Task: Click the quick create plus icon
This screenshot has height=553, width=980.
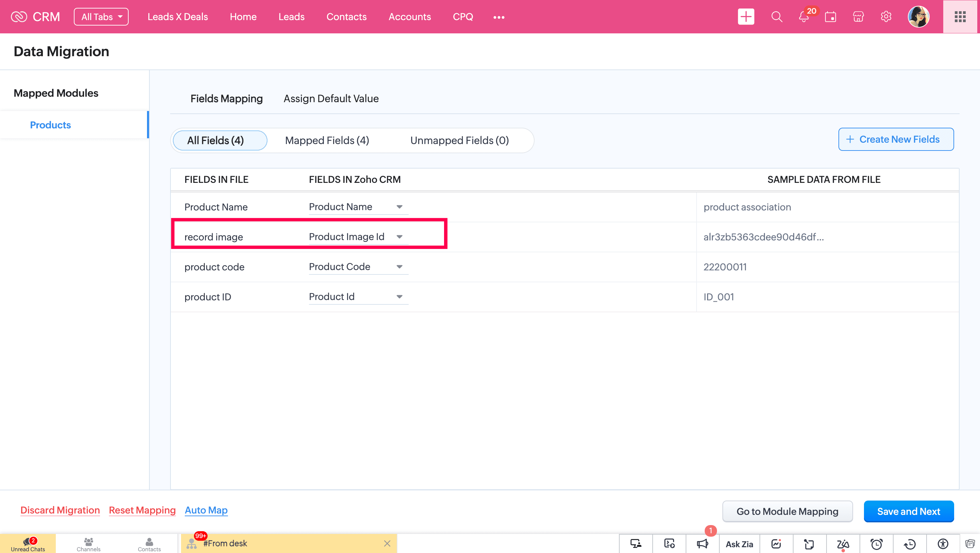Action: [x=746, y=17]
